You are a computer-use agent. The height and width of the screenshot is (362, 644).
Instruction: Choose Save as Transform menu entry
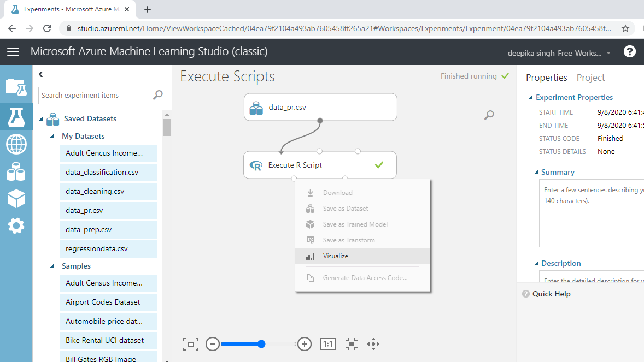pos(362,240)
